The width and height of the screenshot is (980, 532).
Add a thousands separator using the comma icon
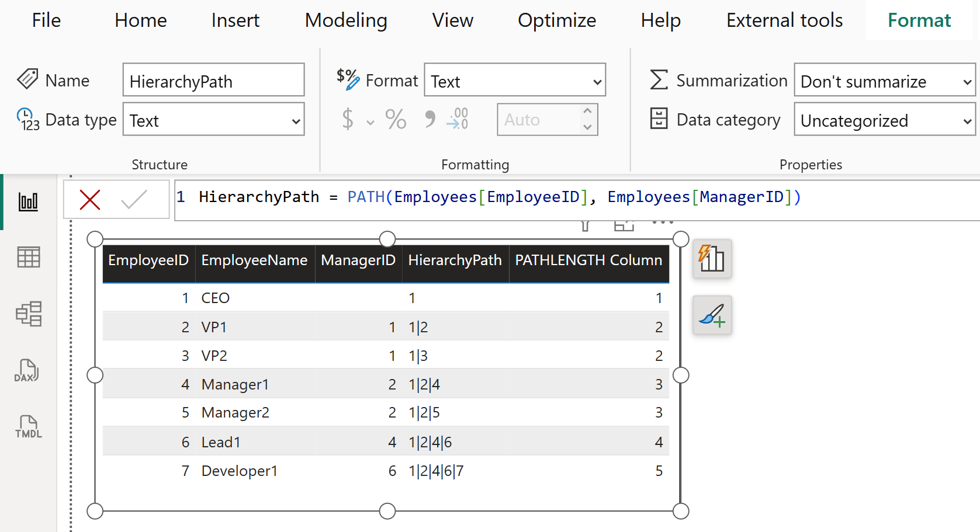point(430,119)
